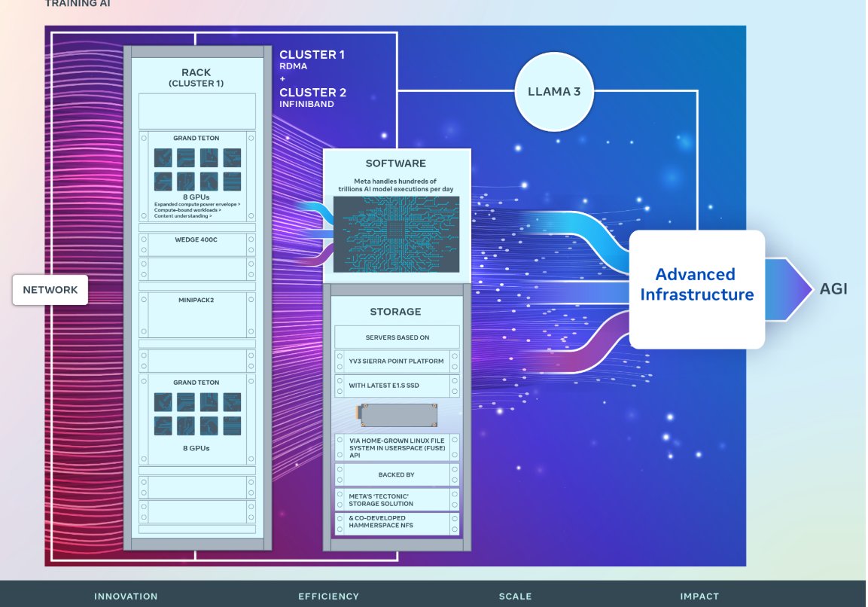Screen dimensions: 868x607
Task: Click the CLUSTER 1 title
Action: 312,55
